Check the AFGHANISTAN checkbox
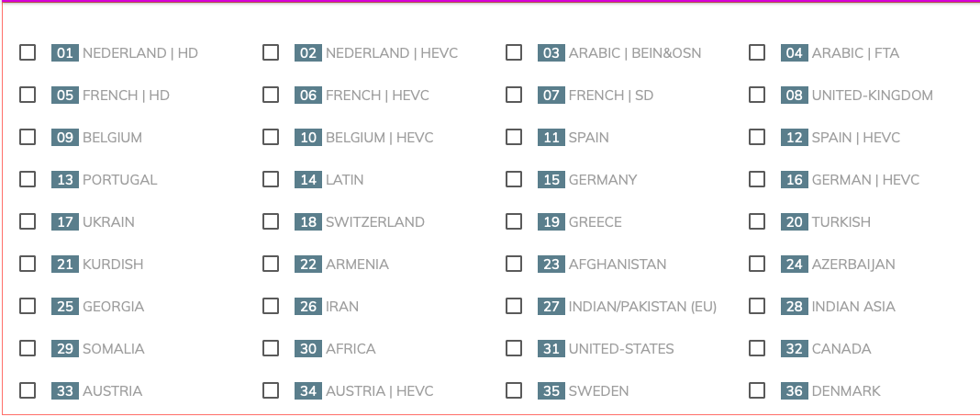 (x=514, y=264)
